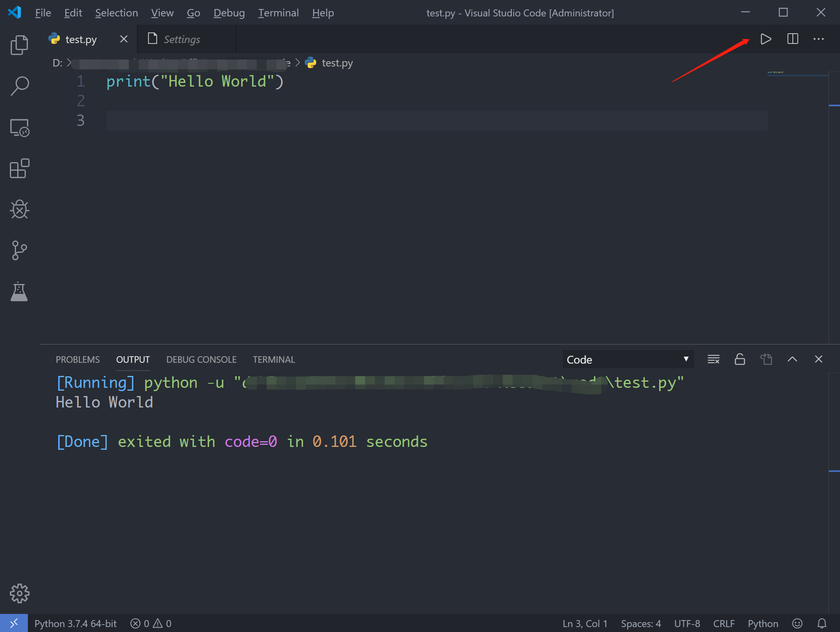Open the Source Control view
The width and height of the screenshot is (840, 632).
(19, 250)
